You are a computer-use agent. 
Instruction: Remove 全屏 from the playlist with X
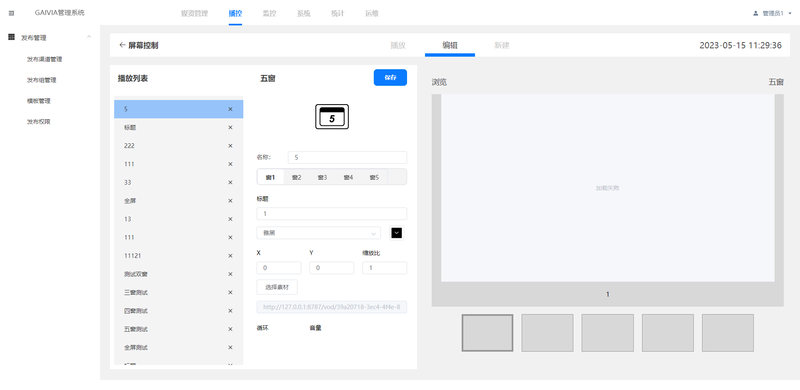tap(230, 201)
